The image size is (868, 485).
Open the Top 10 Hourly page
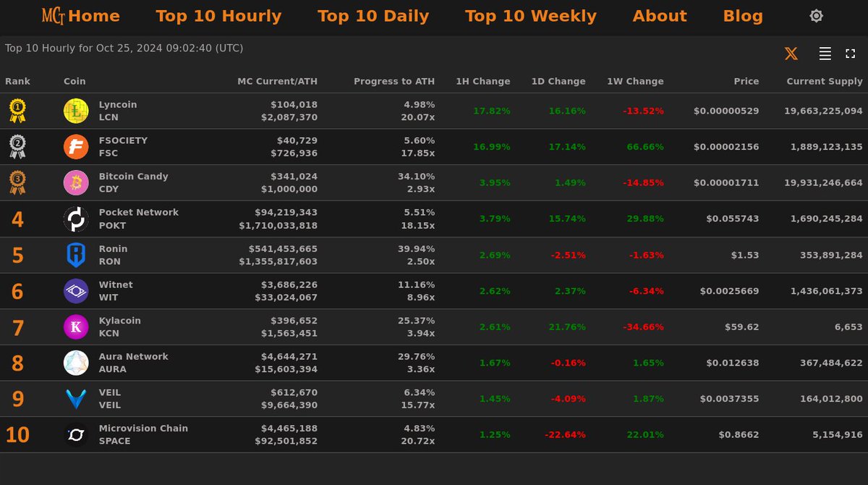218,16
